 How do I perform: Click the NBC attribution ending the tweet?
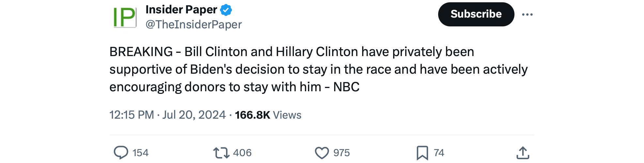[x=346, y=87]
